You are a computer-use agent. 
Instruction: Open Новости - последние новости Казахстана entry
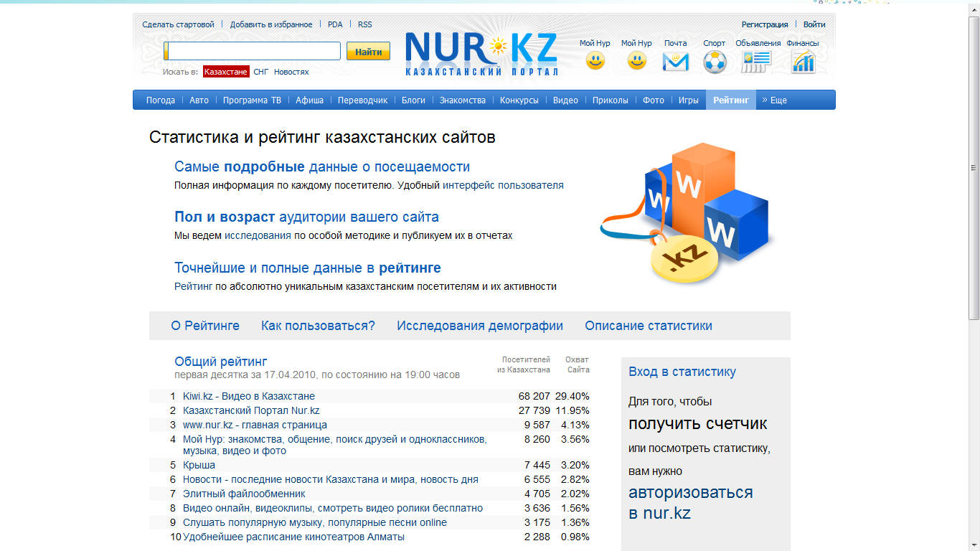(331, 479)
